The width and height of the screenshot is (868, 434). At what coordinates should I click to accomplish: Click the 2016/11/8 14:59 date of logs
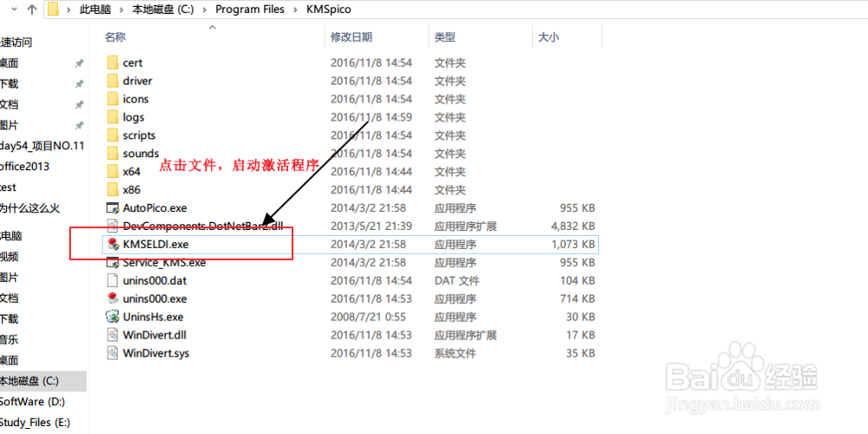[372, 117]
